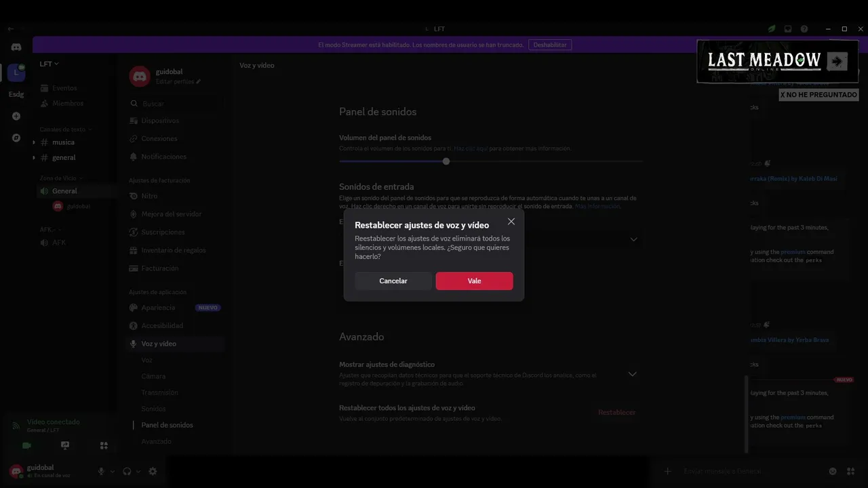Image resolution: width=868 pixels, height=488 pixels.
Task: Jump to the Voz subsection
Action: (x=146, y=360)
